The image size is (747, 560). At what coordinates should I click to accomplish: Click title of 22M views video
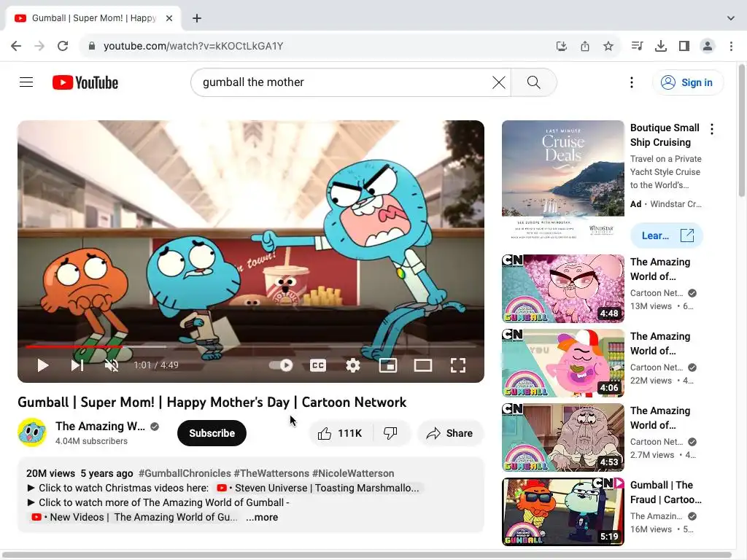pos(660,343)
